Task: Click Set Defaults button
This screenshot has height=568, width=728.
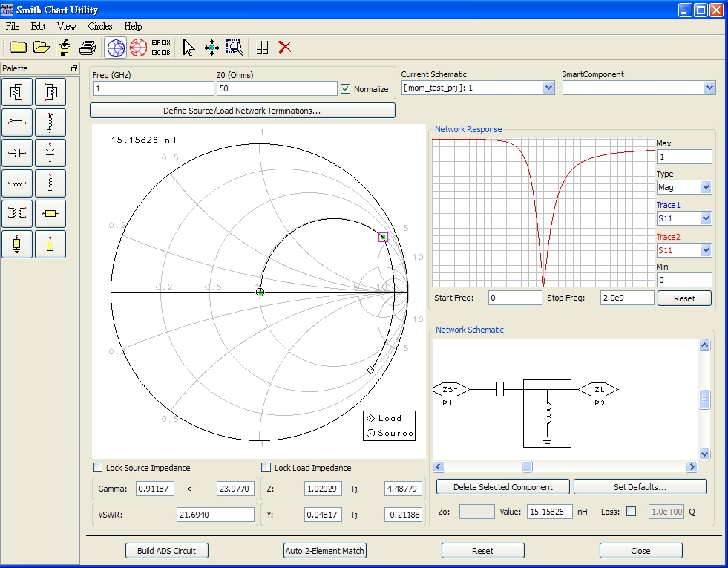Action: (x=640, y=487)
